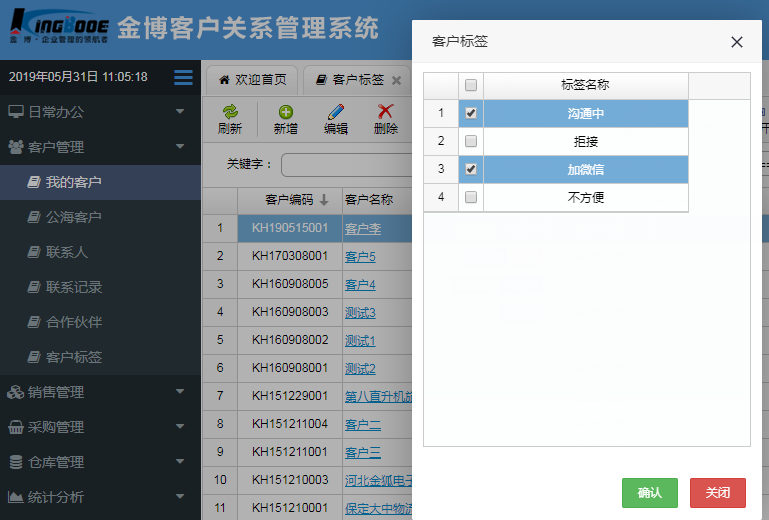The height and width of the screenshot is (520, 769).
Task: Sort by the 客户编码 column arrow
Action: point(324,200)
